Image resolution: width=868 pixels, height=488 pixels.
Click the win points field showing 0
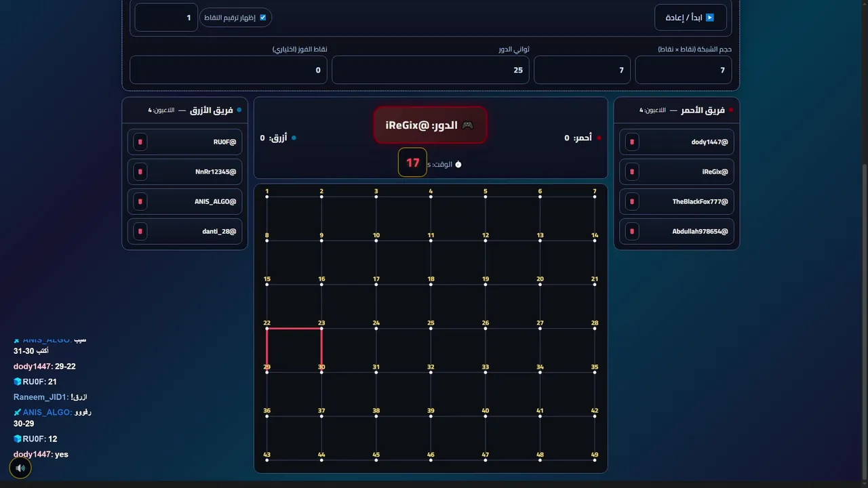pyautogui.click(x=229, y=70)
